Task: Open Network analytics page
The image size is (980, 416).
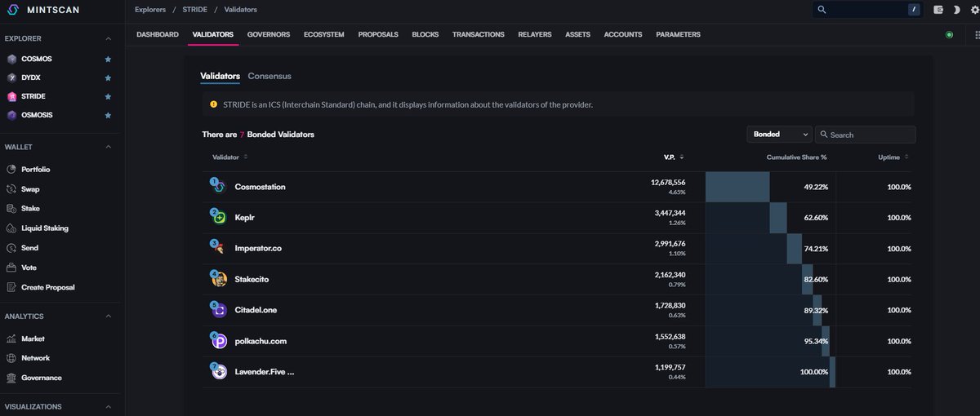Action: [35, 358]
